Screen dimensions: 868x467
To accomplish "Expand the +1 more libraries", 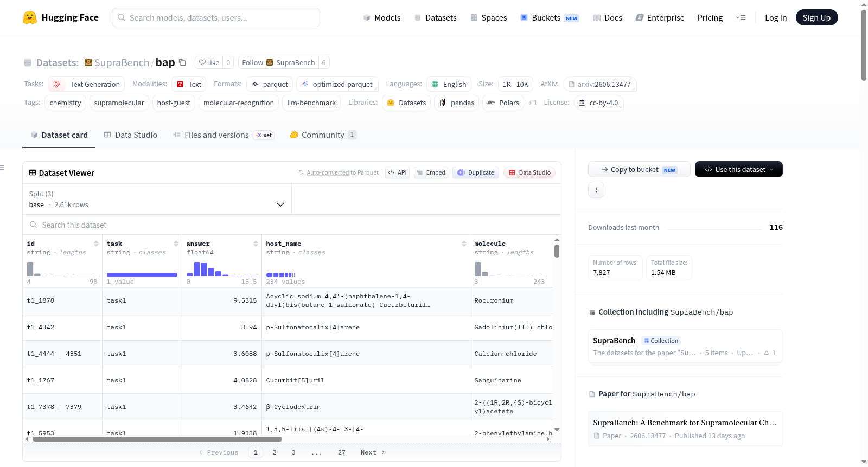I will [x=532, y=103].
